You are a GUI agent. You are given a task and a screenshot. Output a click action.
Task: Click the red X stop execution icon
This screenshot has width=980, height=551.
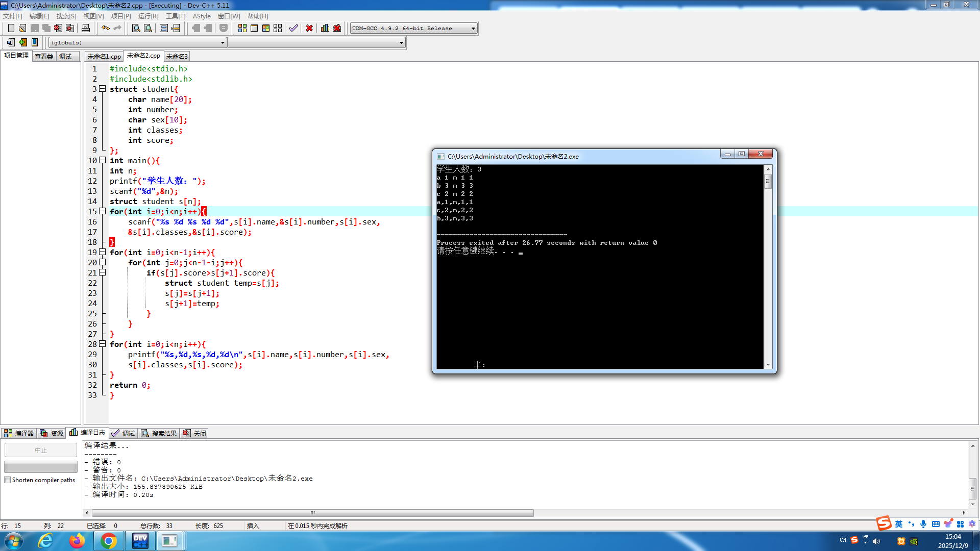[x=309, y=28]
